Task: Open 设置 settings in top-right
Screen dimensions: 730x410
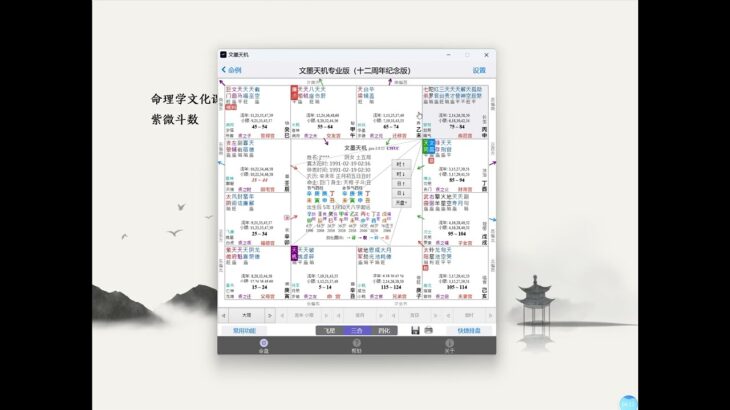Action: [479, 70]
